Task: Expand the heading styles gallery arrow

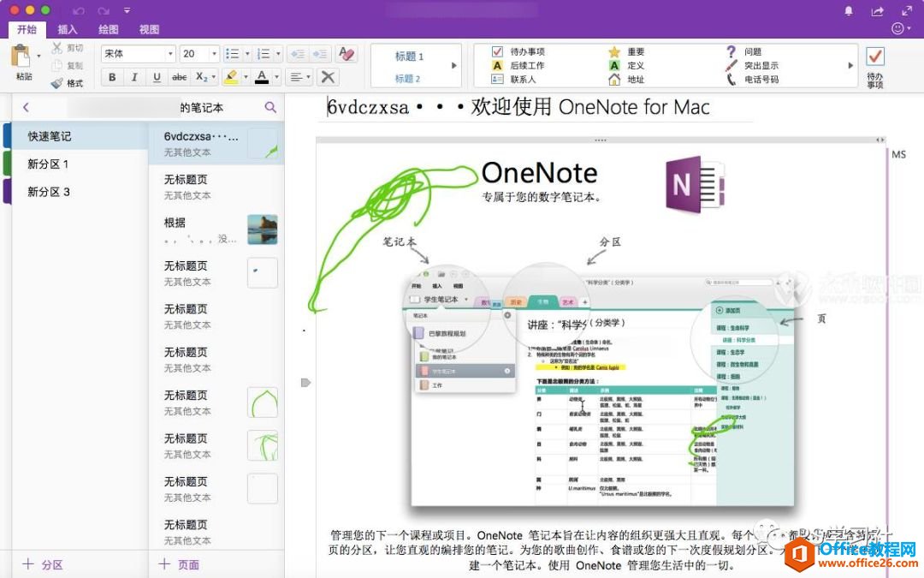Action: (x=454, y=65)
